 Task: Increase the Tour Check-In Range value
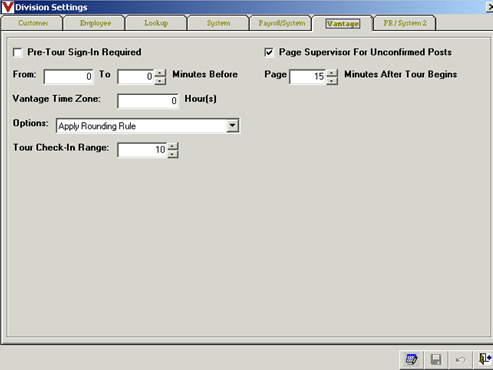click(173, 146)
